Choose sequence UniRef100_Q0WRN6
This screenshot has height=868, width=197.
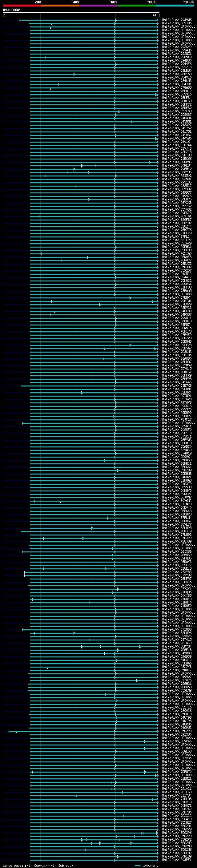[176, 162]
